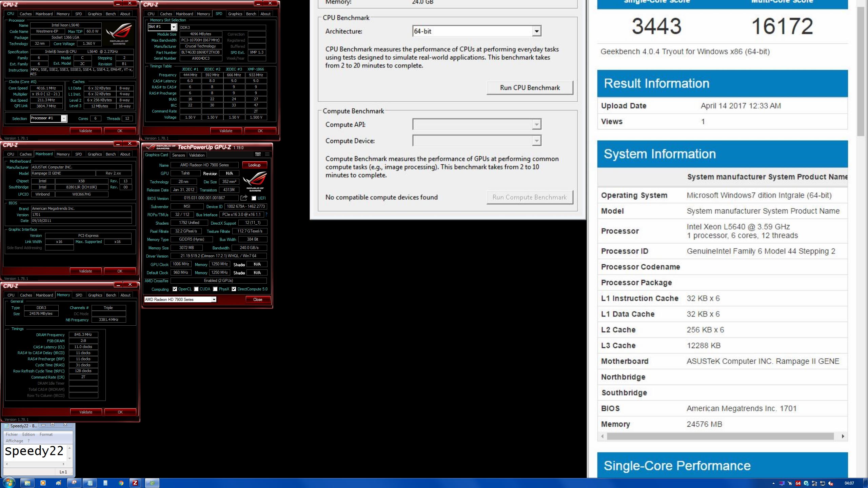This screenshot has height=488, width=868.
Task: Toggle the PhysX checkbox
Action: coord(215,289)
